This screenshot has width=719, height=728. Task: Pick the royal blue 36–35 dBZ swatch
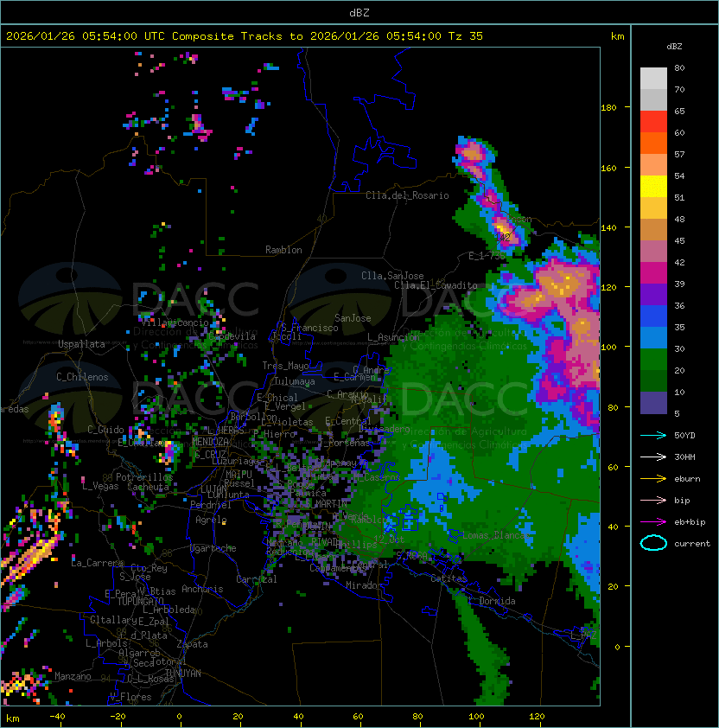[x=653, y=316]
